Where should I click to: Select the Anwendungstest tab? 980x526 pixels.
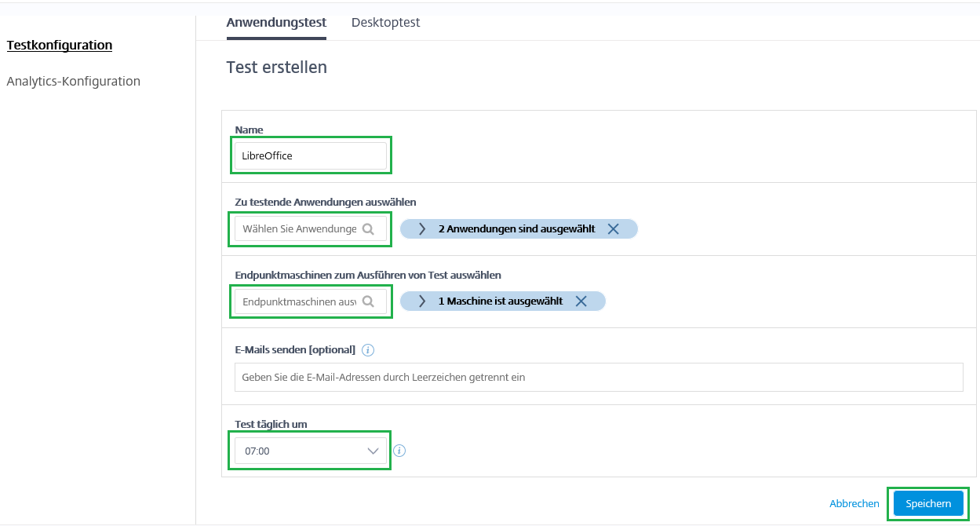(x=276, y=22)
